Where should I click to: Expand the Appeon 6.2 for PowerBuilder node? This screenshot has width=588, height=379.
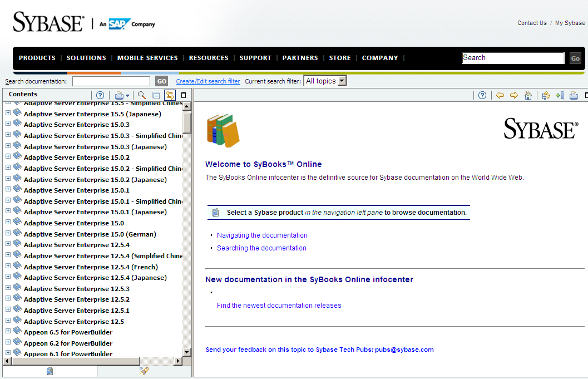pos(8,342)
